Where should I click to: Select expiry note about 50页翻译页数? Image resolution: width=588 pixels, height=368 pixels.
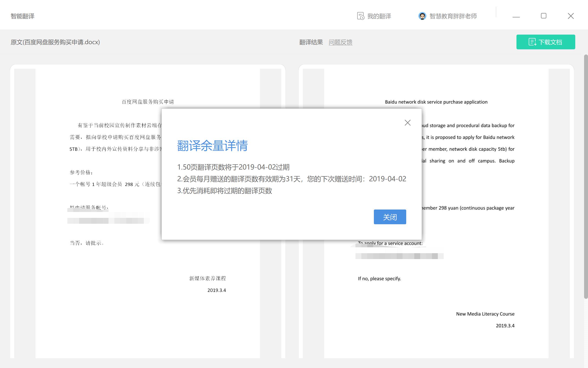point(233,167)
